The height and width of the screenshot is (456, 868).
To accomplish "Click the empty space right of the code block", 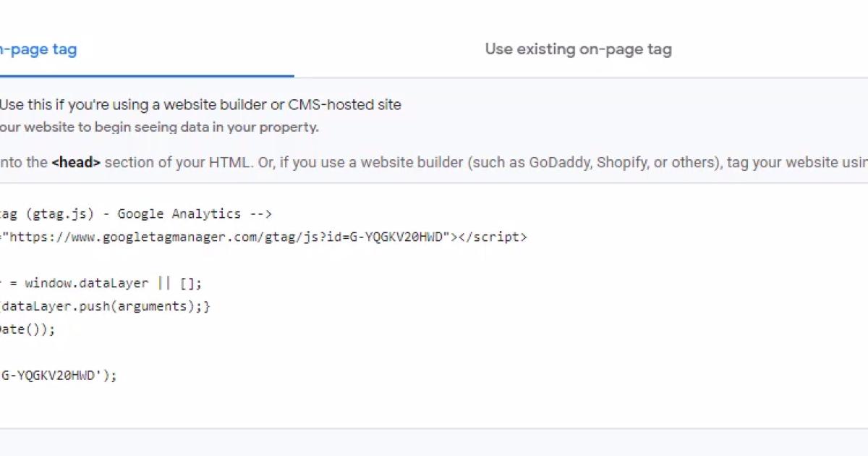I will point(687,304).
